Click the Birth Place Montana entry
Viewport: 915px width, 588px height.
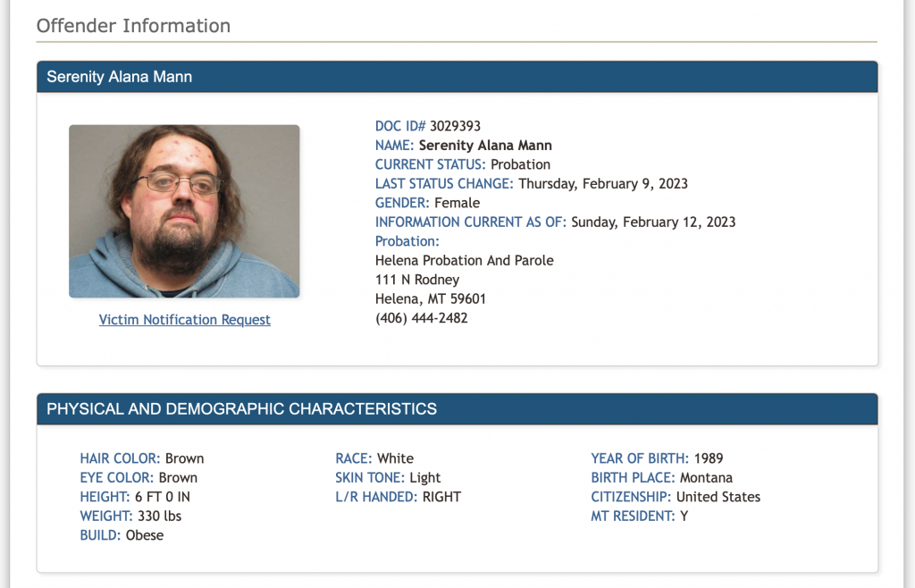(662, 478)
